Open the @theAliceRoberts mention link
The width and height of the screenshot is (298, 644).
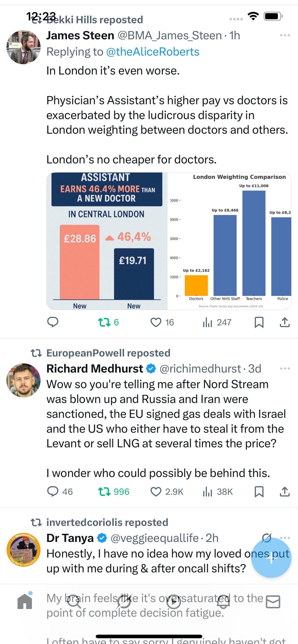[x=153, y=52]
